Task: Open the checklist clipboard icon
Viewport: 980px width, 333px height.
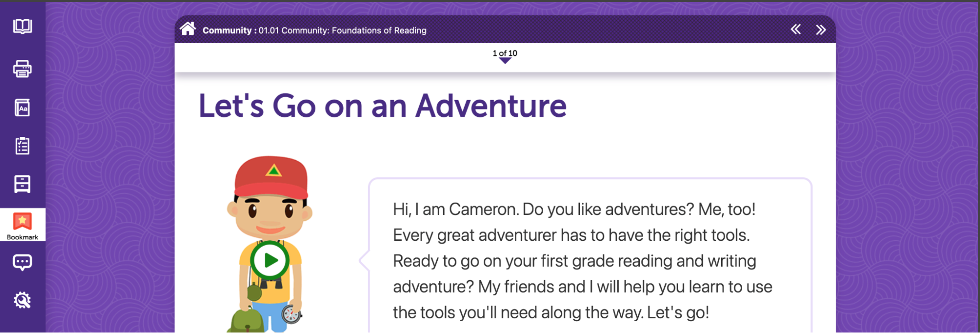Action: point(23,146)
